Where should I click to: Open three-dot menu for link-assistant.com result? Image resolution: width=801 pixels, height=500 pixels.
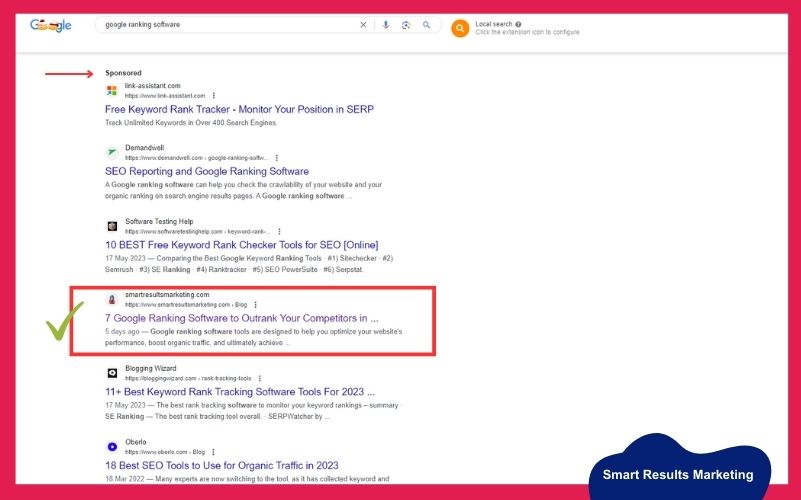point(214,96)
